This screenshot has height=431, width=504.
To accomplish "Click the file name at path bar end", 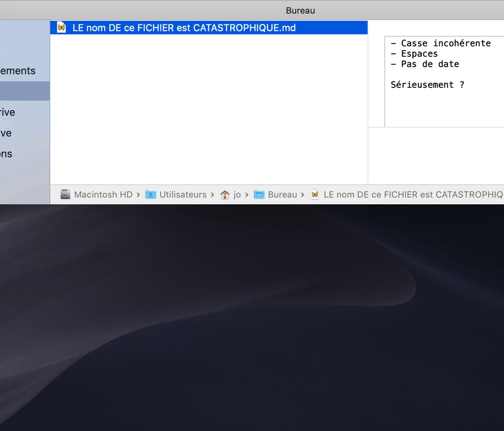I will click(x=413, y=195).
